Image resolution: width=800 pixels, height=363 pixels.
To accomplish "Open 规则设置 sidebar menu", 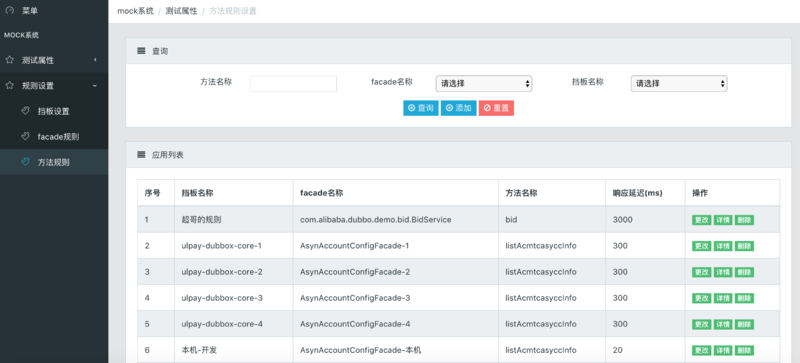I will point(54,85).
